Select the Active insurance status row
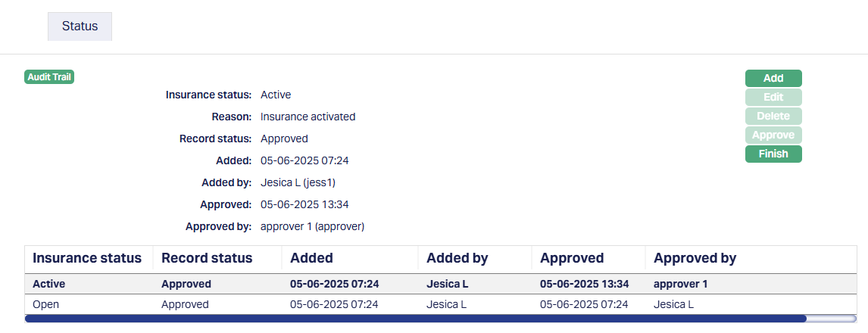This screenshot has width=868, height=333. tap(49, 285)
